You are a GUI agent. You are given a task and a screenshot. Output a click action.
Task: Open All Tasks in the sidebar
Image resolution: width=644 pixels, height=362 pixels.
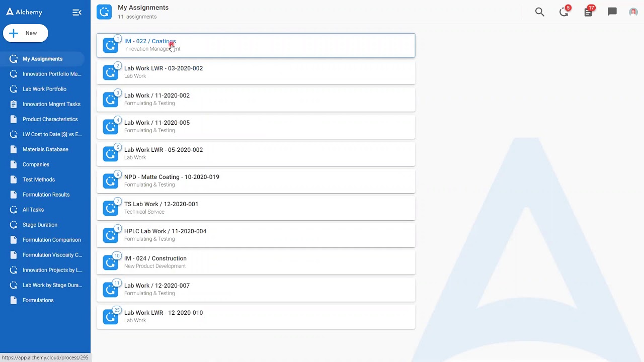(45, 210)
